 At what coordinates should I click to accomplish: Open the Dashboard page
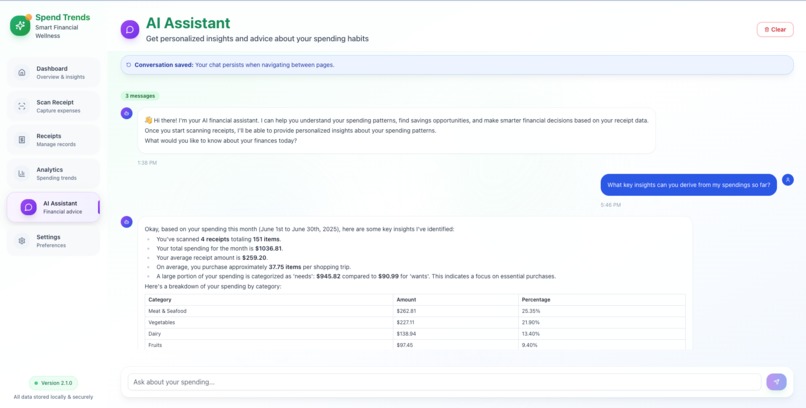coord(53,72)
